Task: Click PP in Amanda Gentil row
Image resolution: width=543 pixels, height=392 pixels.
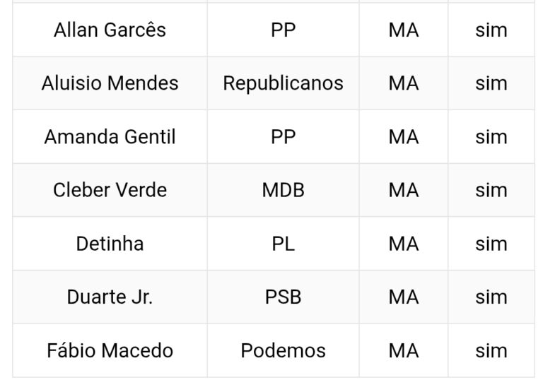Action: [283, 137]
